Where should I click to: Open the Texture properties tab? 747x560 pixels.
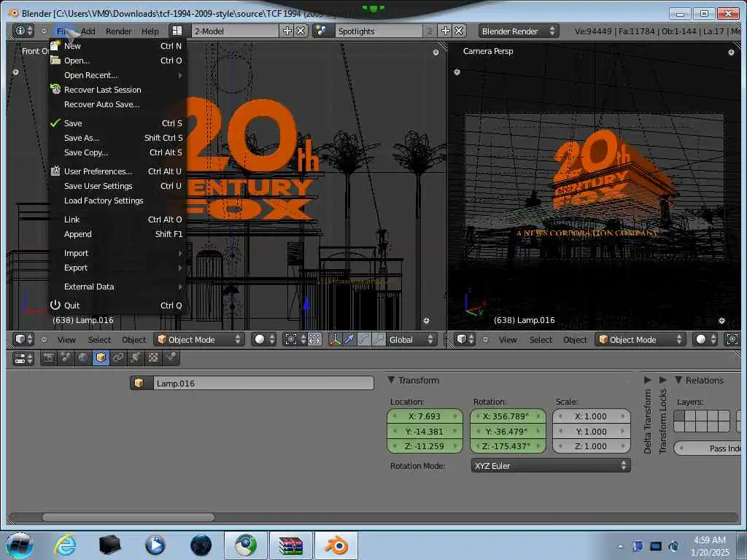pyautogui.click(x=153, y=357)
